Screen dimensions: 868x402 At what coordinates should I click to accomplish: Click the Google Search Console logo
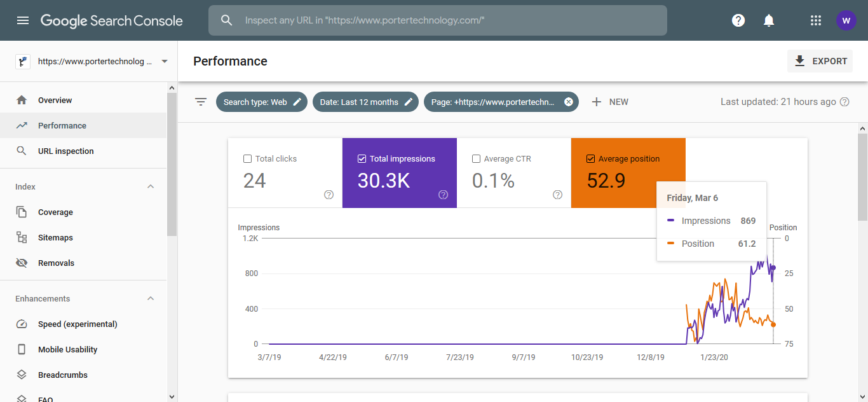(112, 20)
